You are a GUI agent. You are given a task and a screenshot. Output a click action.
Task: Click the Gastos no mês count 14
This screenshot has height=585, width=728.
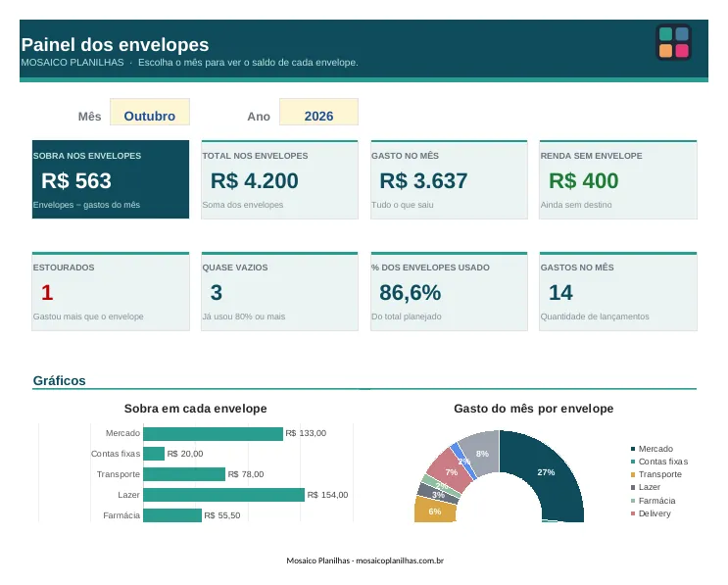[560, 292]
